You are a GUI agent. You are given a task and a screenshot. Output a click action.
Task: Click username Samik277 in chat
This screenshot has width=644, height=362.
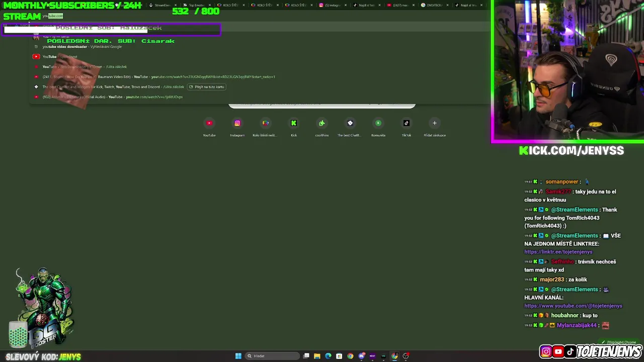(558, 192)
